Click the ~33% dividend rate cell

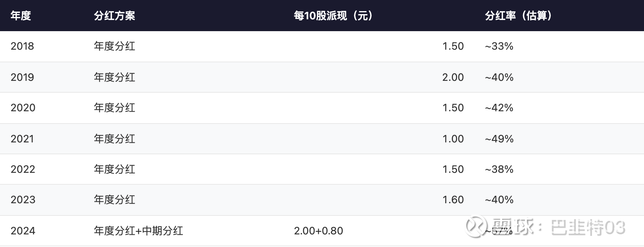point(499,46)
